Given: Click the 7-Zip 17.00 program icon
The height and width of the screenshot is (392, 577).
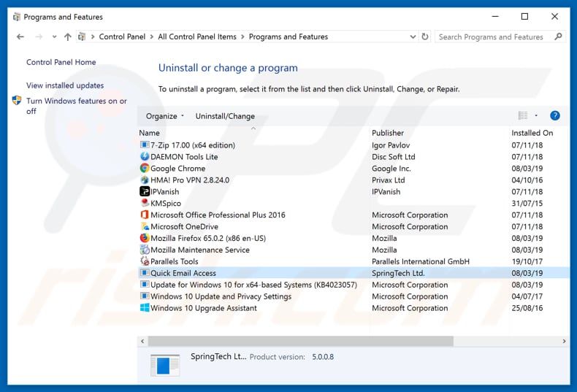Looking at the screenshot, I should click(x=145, y=145).
